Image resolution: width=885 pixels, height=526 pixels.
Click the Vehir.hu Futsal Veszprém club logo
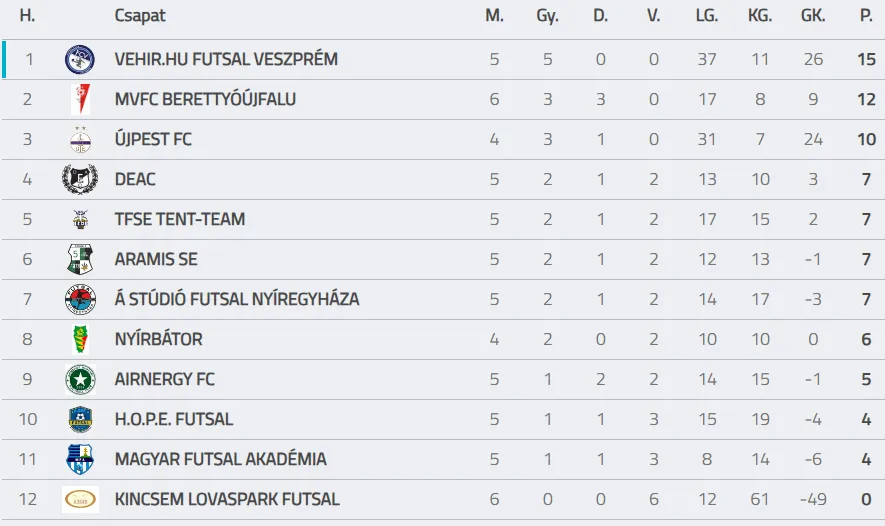[x=80, y=59]
